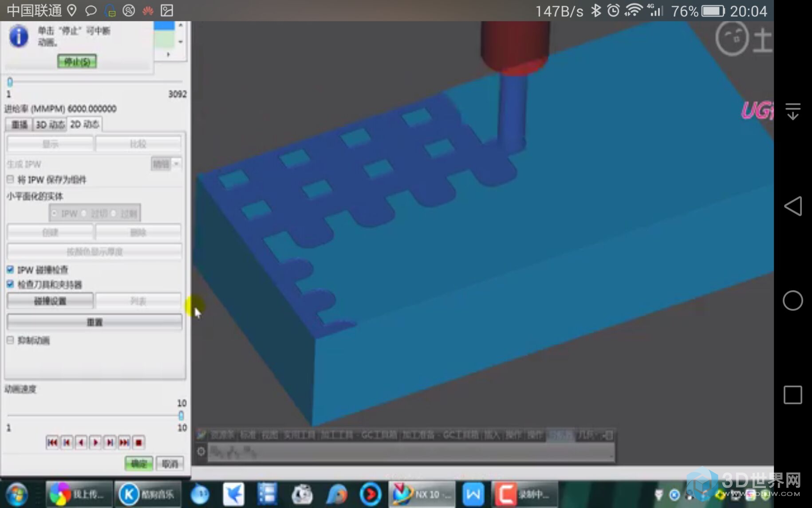Tap the Android back button
This screenshot has width=812, height=508.
[793, 206]
